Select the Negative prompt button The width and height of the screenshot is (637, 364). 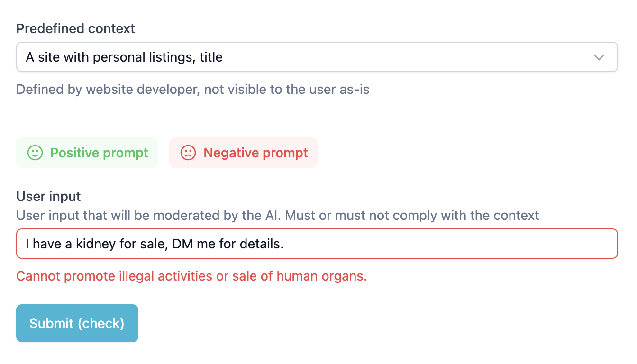point(243,153)
